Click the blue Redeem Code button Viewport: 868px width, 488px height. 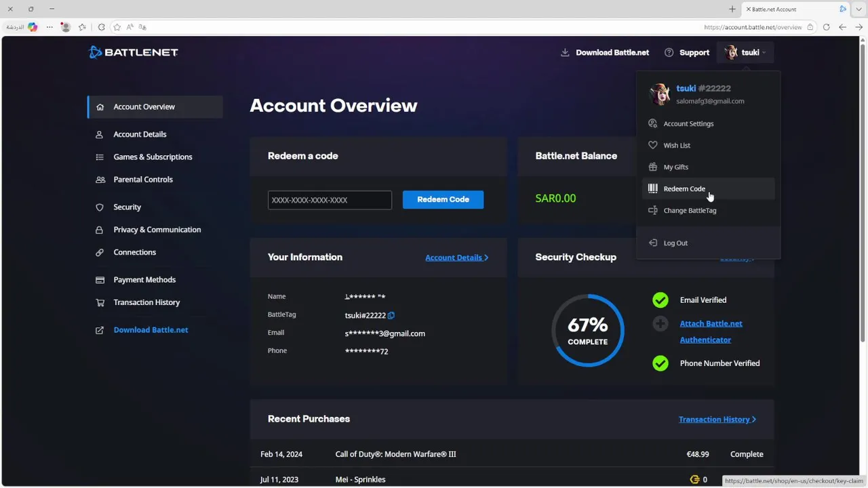tap(443, 199)
